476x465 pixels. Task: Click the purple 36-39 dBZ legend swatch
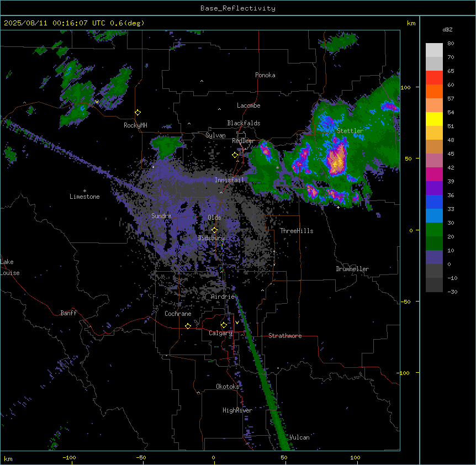click(x=434, y=188)
